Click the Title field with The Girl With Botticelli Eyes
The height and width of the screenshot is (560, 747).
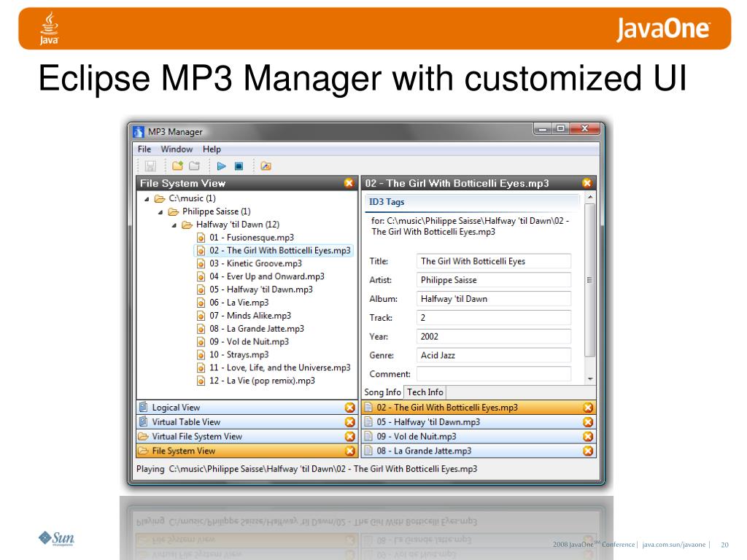pos(494,261)
